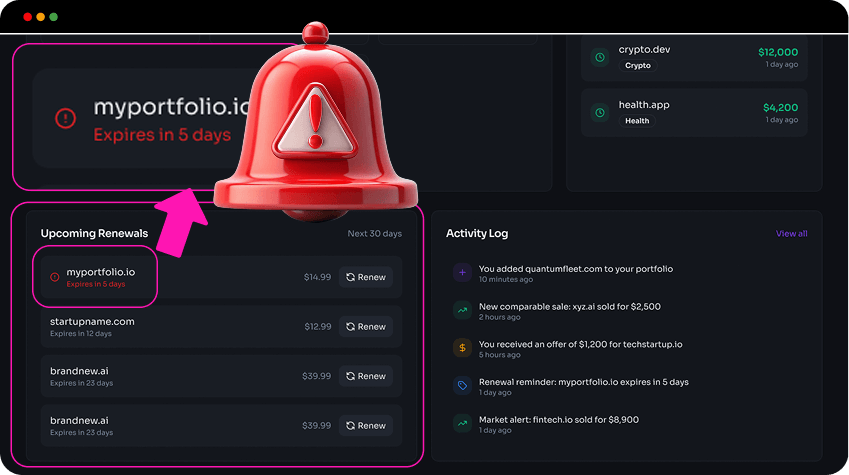The width and height of the screenshot is (849, 475).
Task: Select the Crypto tag under crypto.dev
Action: [x=638, y=66]
